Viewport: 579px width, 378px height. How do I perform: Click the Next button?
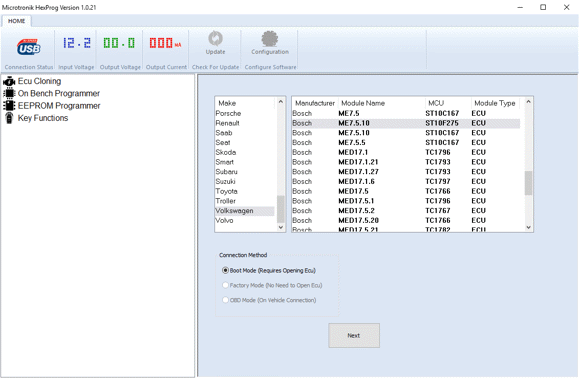coord(354,335)
